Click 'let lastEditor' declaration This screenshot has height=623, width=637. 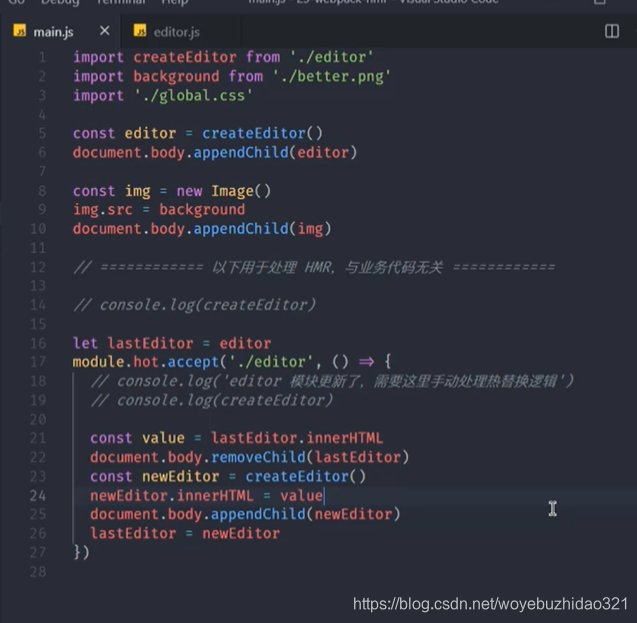pyautogui.click(x=133, y=343)
